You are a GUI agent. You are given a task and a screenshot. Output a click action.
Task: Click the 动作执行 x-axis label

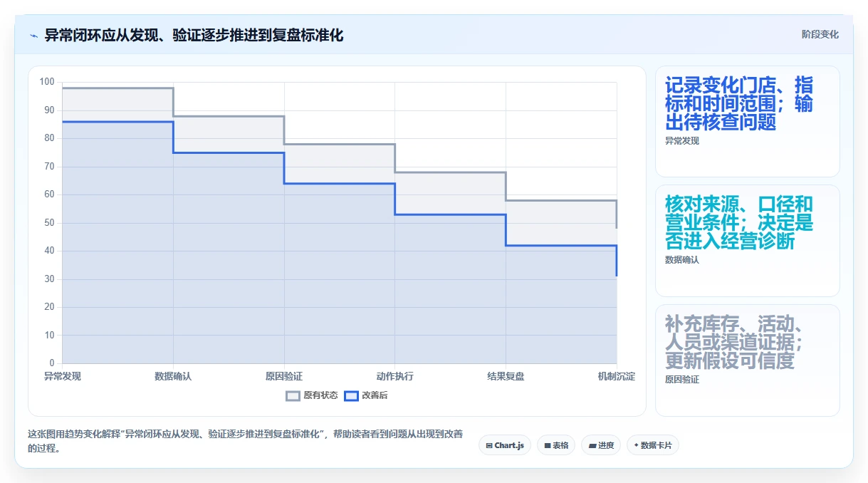(395, 376)
